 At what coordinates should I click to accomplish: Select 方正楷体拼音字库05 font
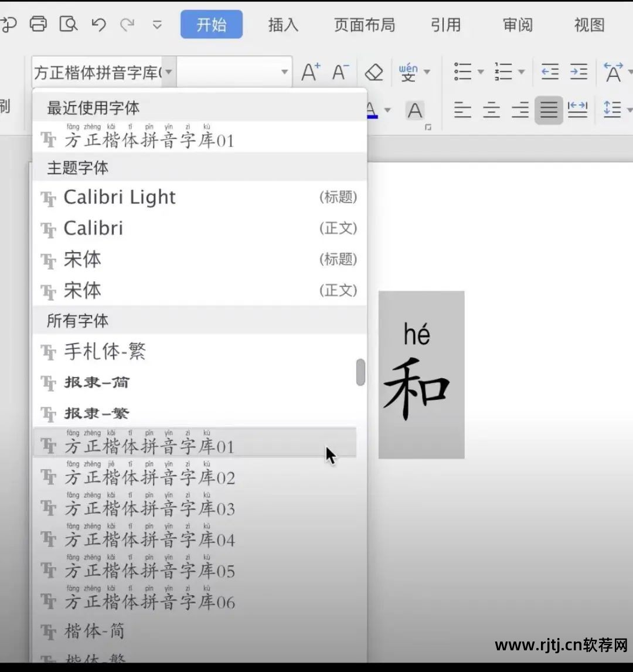195,567
